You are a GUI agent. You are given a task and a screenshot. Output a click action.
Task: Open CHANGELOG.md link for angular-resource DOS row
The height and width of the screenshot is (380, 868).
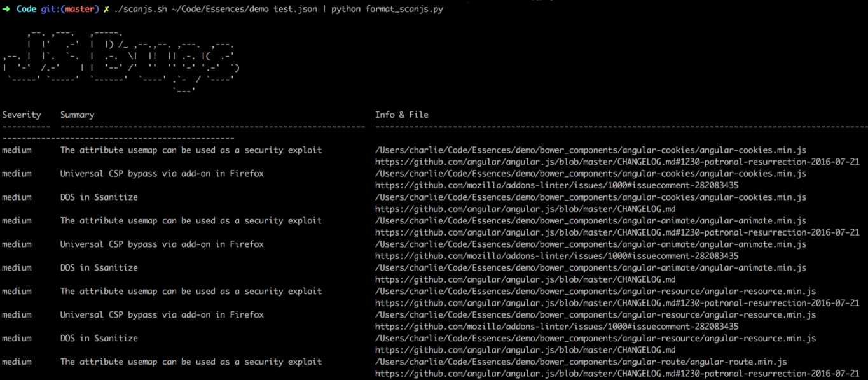(x=525, y=350)
